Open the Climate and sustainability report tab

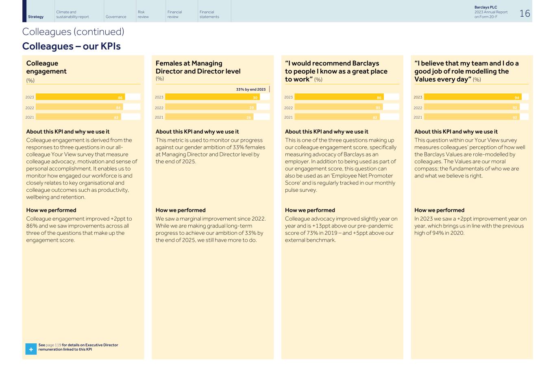(x=72, y=15)
